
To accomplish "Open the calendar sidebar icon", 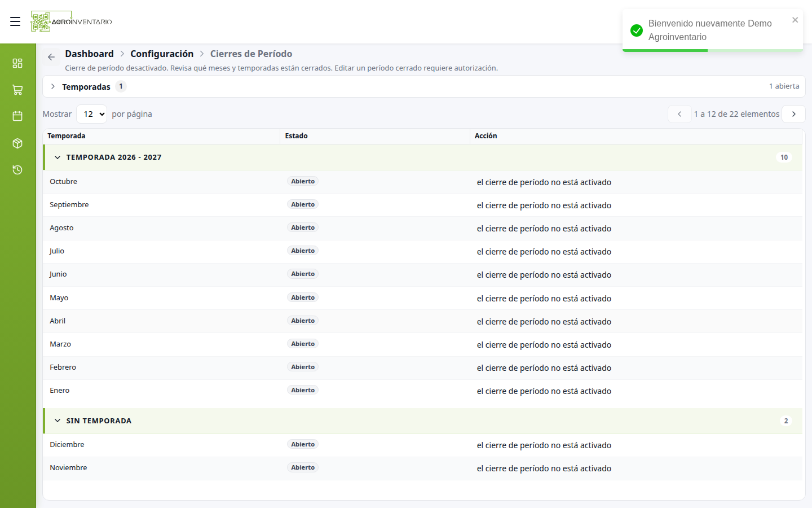I will [17, 116].
